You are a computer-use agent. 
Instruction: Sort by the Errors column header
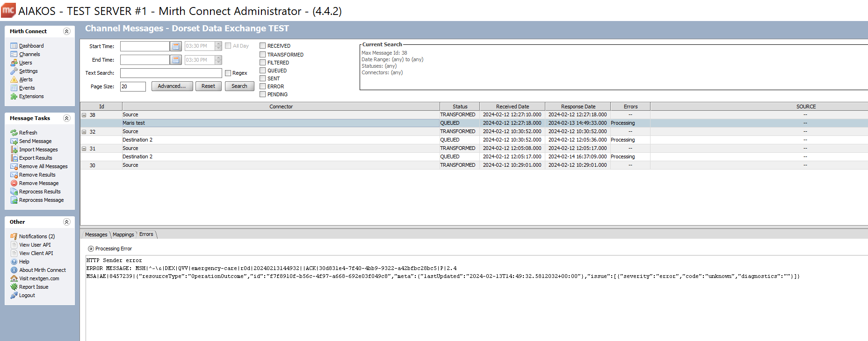coord(630,107)
